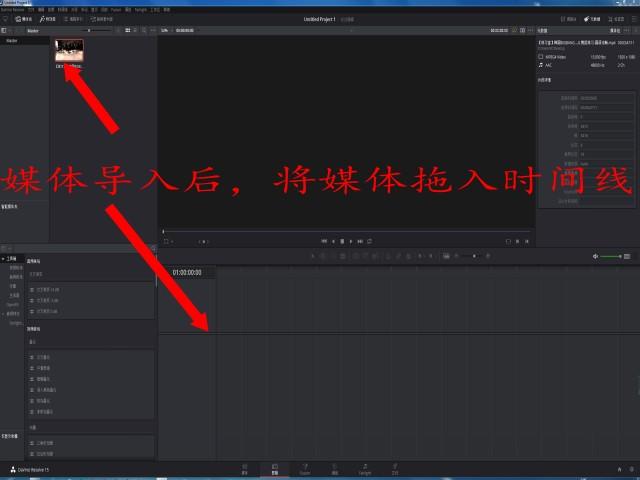The height and width of the screenshot is (480, 640).
Task: Toggle the Edit Index panel button
Action: (x=73, y=19)
